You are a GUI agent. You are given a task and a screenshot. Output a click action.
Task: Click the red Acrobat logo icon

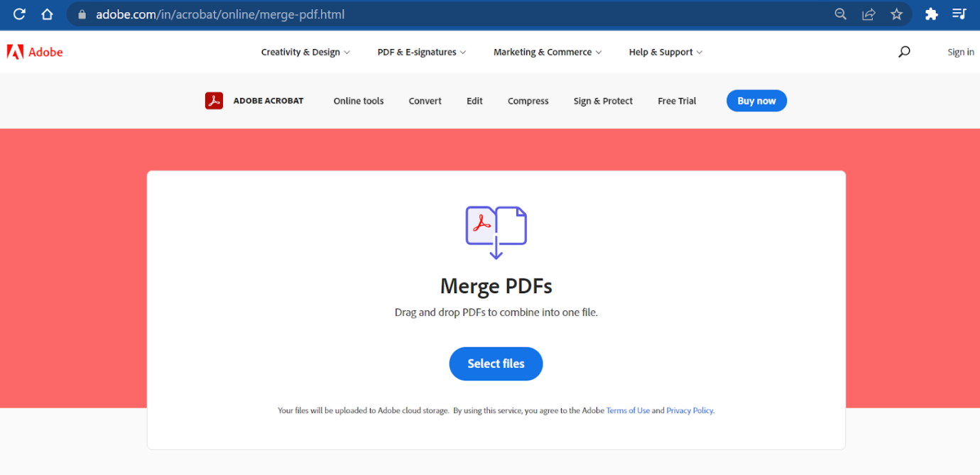(214, 101)
